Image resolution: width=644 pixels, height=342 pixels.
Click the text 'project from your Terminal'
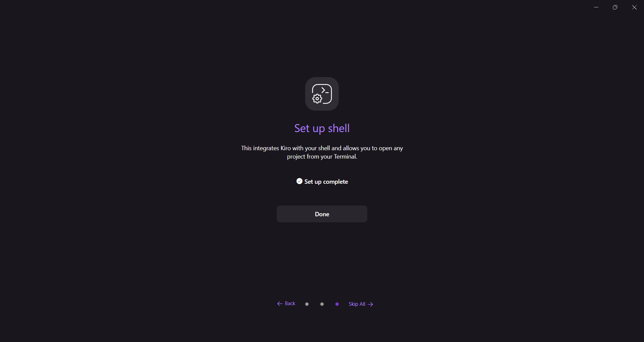[x=322, y=157]
